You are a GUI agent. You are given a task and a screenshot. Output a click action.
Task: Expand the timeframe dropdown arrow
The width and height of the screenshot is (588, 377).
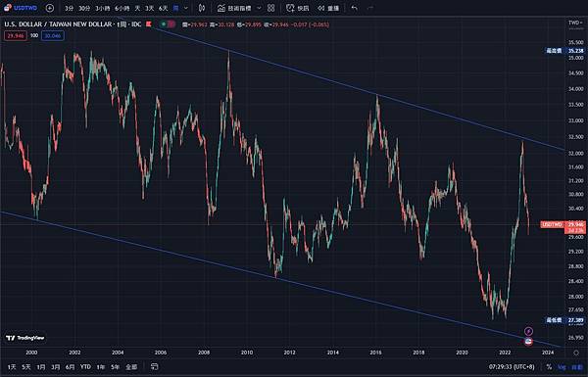[185, 8]
